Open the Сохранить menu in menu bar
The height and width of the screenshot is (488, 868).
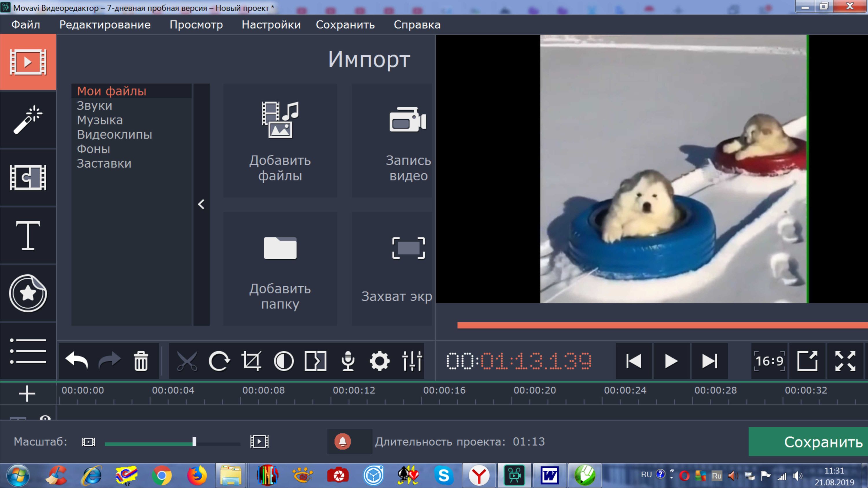pos(345,25)
